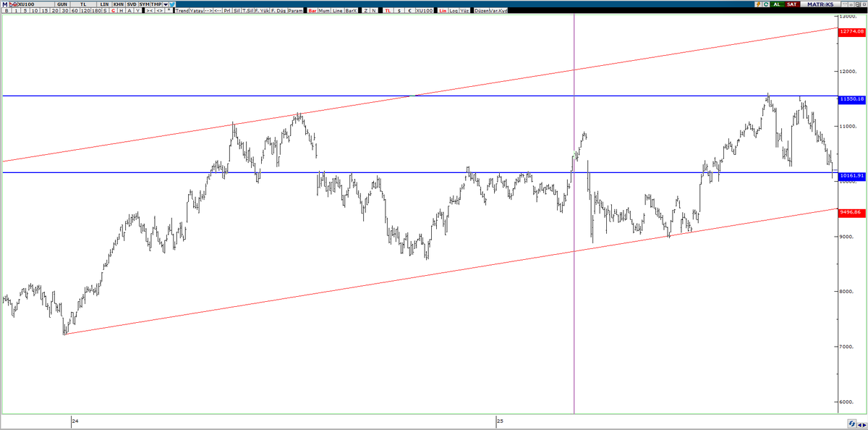The image size is (868, 430).
Task: Click the green refresh C icon
Action: (765, 4)
